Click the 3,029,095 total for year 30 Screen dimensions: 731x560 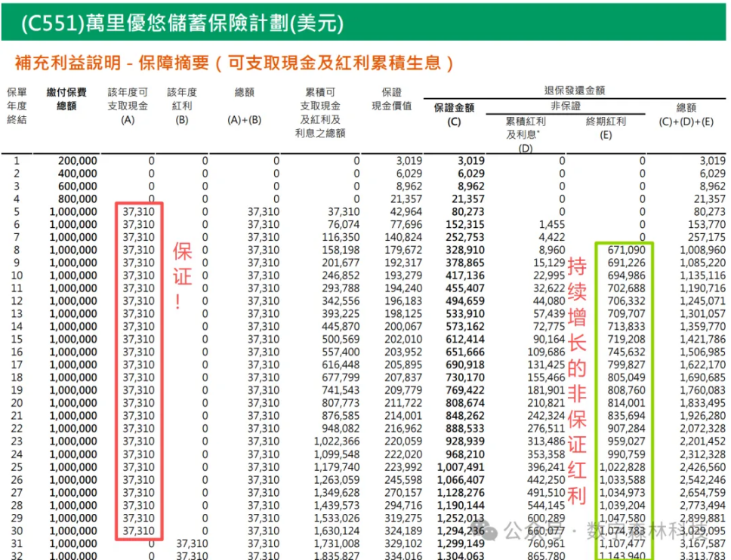(702, 531)
